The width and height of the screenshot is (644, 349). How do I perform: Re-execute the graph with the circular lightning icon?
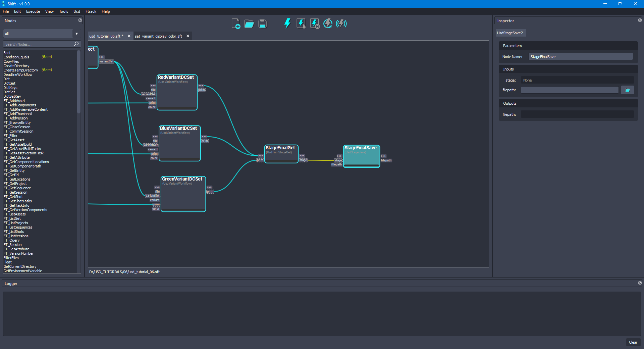tap(327, 23)
